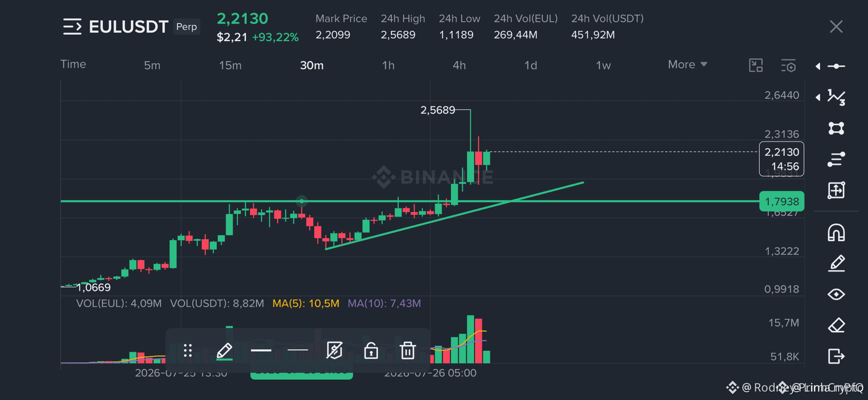Viewport: 868px width, 400px height.
Task: Toggle continuous drawing pencil mode
Action: pyautogui.click(x=837, y=263)
